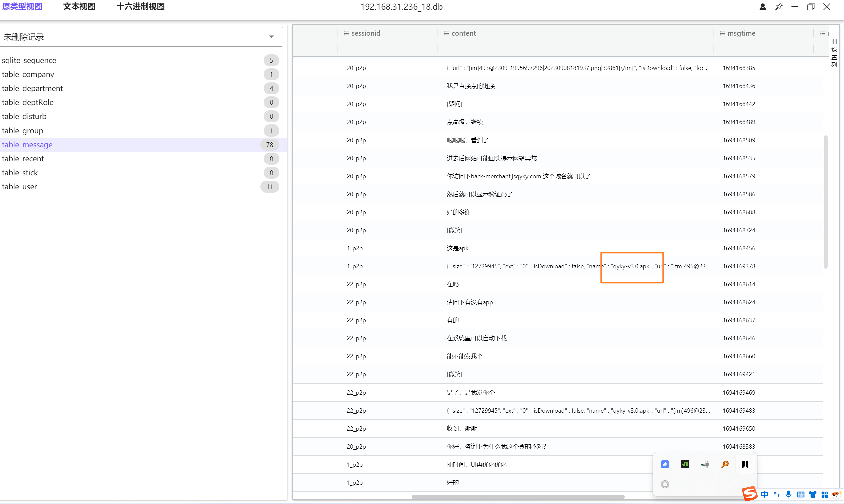
Task: Click the orange magnifier tray icon
Action: pyautogui.click(x=725, y=464)
